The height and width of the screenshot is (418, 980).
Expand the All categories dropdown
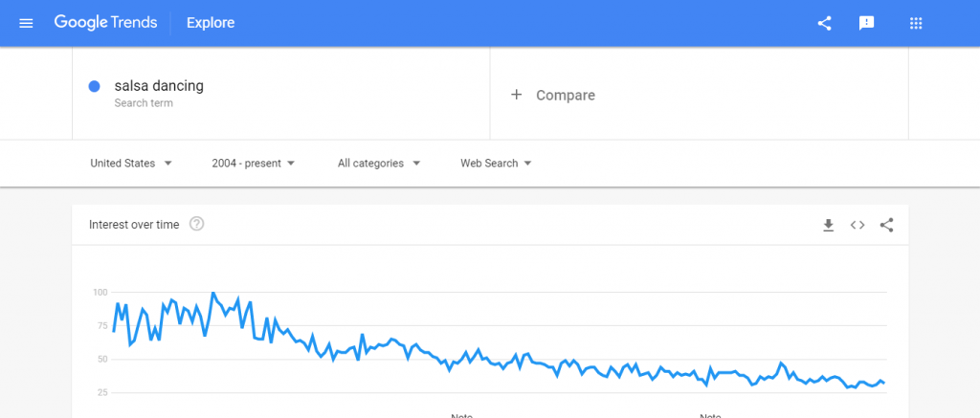(x=379, y=164)
